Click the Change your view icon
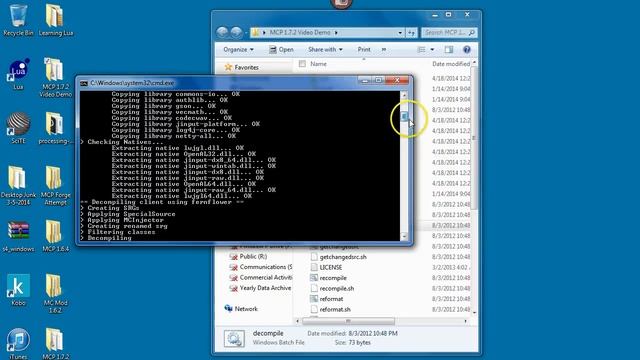 [x=421, y=49]
